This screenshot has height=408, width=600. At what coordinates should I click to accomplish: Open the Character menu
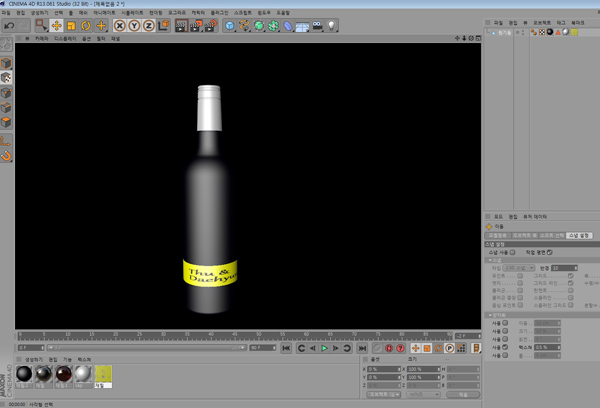pos(198,13)
